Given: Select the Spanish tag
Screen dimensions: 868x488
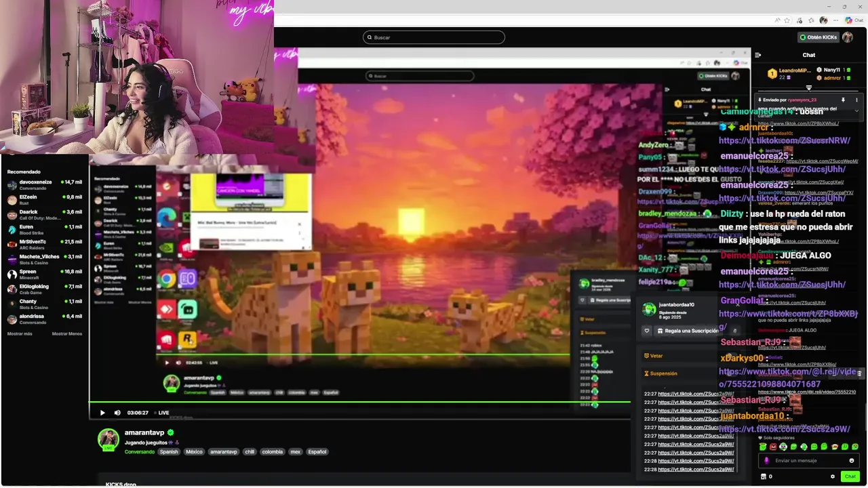Looking at the screenshot, I should click(x=169, y=451).
